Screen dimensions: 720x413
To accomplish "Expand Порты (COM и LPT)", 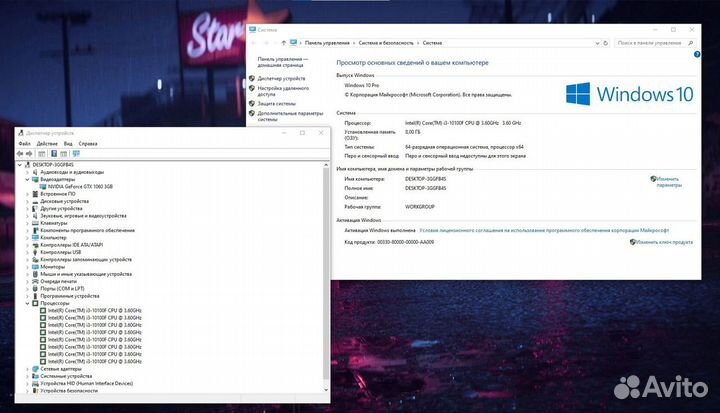I will click(x=28, y=289).
